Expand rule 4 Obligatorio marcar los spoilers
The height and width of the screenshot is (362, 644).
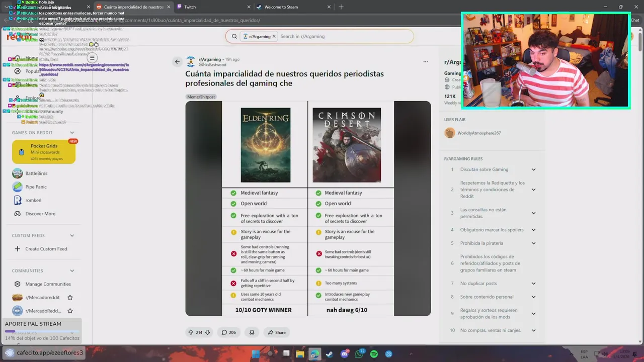(533, 230)
